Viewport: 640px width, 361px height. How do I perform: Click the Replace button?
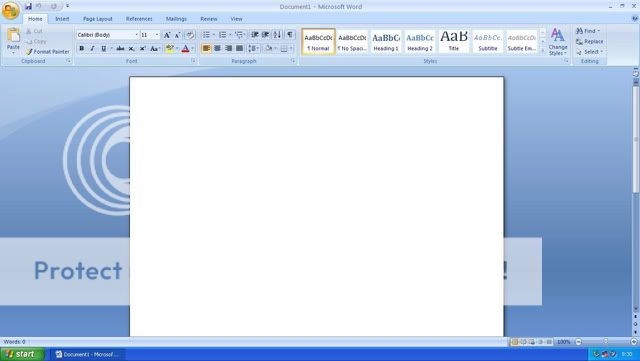[589, 42]
